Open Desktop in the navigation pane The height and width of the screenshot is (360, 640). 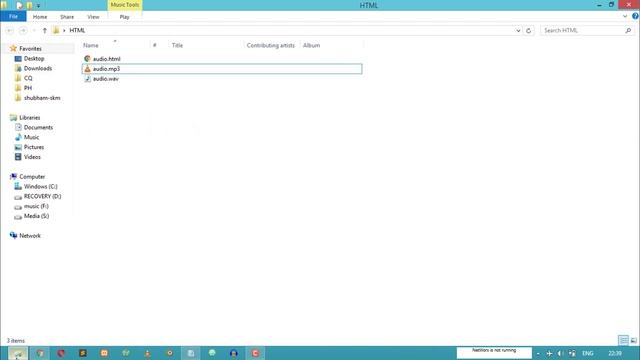click(34, 59)
